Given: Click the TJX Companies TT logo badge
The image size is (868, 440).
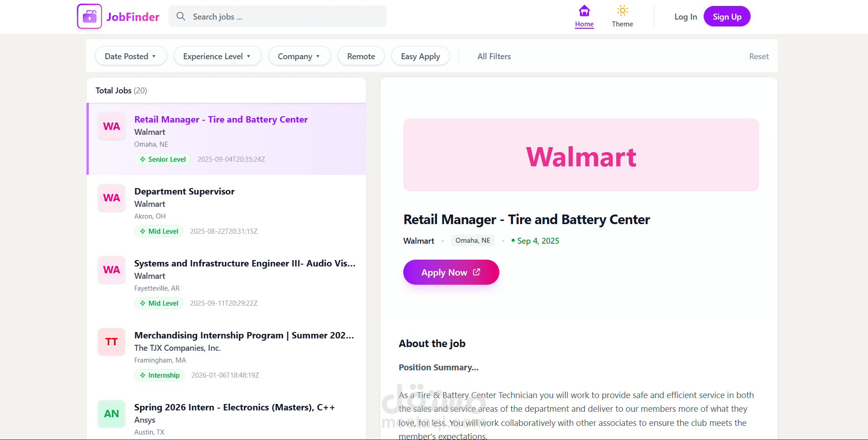Looking at the screenshot, I should (111, 342).
